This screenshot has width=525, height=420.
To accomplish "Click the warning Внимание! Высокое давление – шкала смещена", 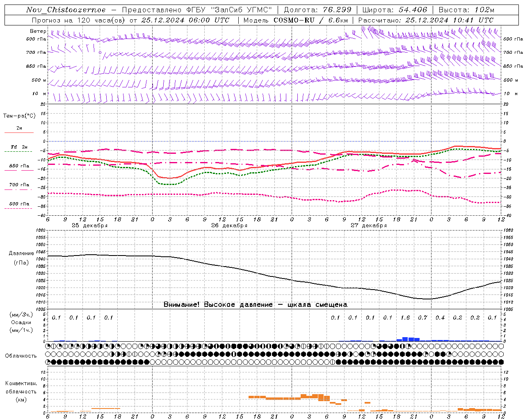I will [x=256, y=305].
